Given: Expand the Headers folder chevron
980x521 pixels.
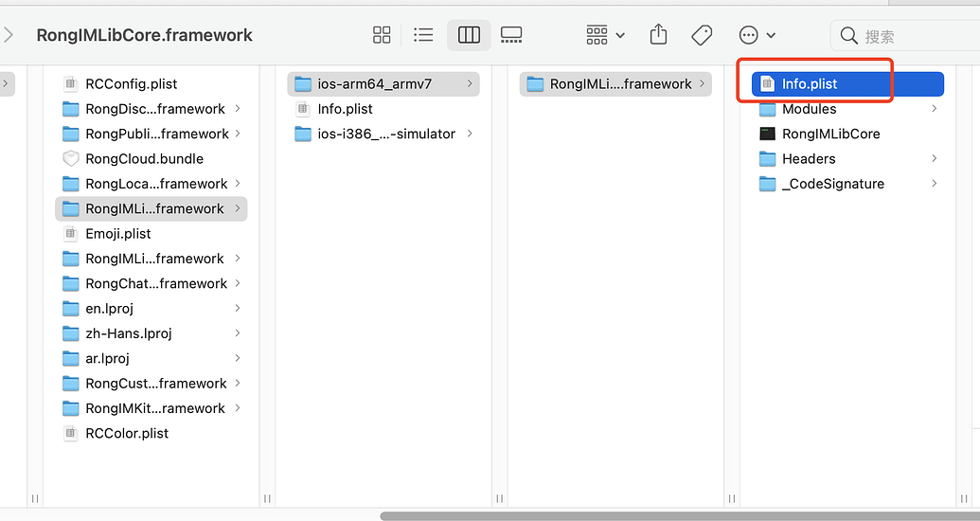Looking at the screenshot, I should pos(934,159).
